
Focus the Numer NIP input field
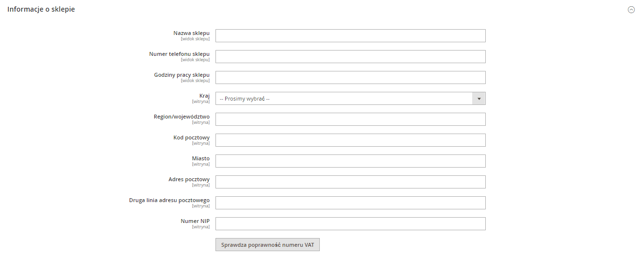click(350, 224)
